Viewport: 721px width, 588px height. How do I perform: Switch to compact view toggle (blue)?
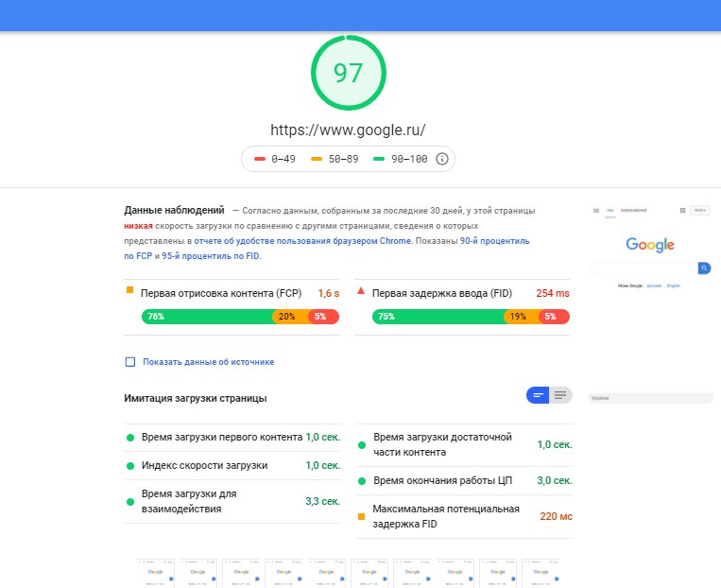(538, 395)
